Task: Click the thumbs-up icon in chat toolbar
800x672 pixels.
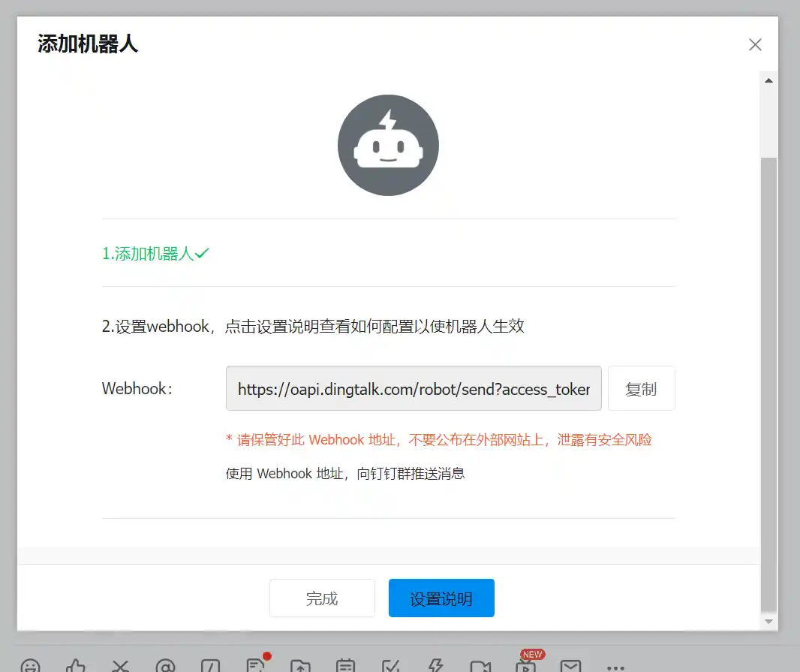Action: 75,666
